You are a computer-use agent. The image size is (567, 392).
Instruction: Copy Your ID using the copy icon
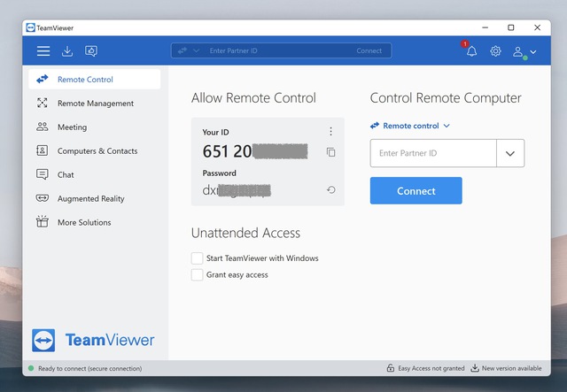[x=330, y=152]
